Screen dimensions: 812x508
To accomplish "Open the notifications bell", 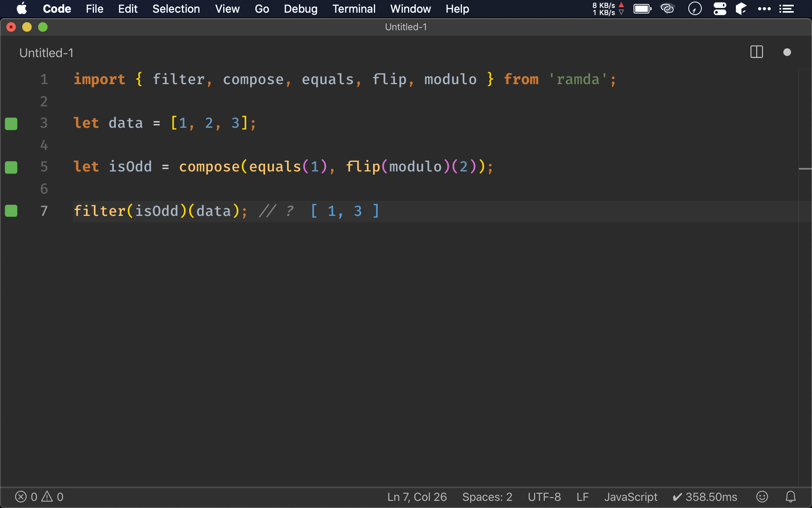I will click(791, 497).
